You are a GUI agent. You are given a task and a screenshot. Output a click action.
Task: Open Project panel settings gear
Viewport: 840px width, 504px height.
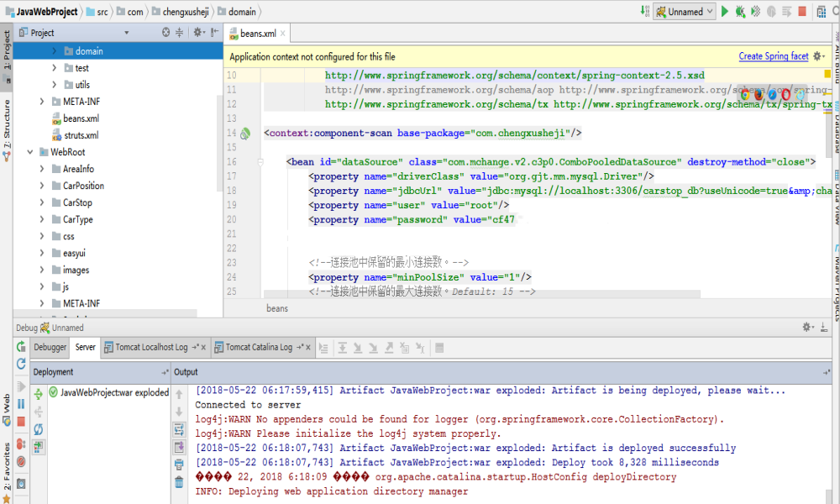coord(197,32)
